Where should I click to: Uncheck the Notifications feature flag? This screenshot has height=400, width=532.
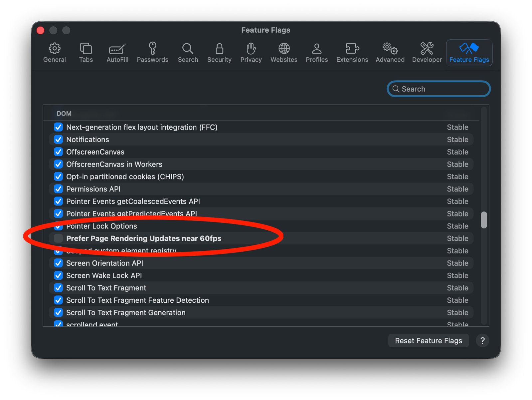point(59,140)
